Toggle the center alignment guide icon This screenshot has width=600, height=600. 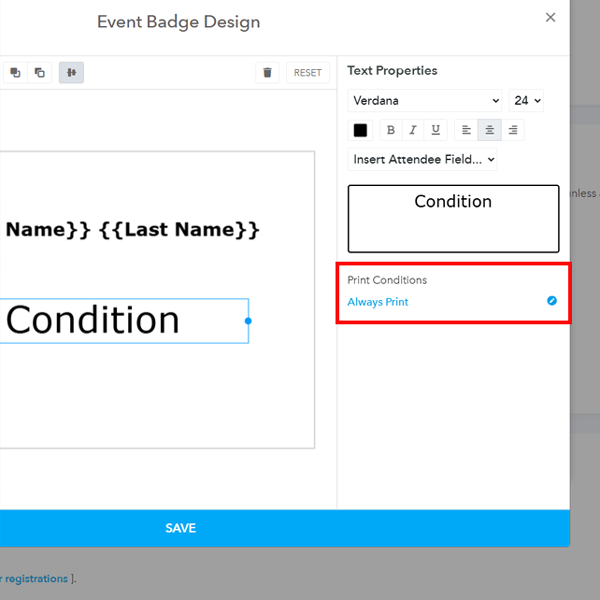pyautogui.click(x=71, y=72)
